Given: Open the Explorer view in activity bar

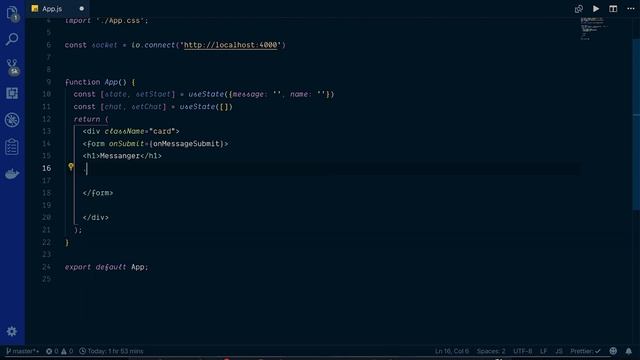Looking at the screenshot, I should point(12,13).
